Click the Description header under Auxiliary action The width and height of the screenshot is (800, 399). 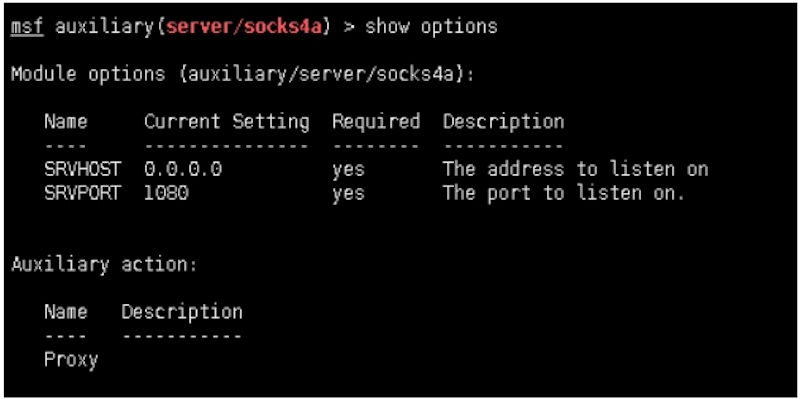[182, 312]
